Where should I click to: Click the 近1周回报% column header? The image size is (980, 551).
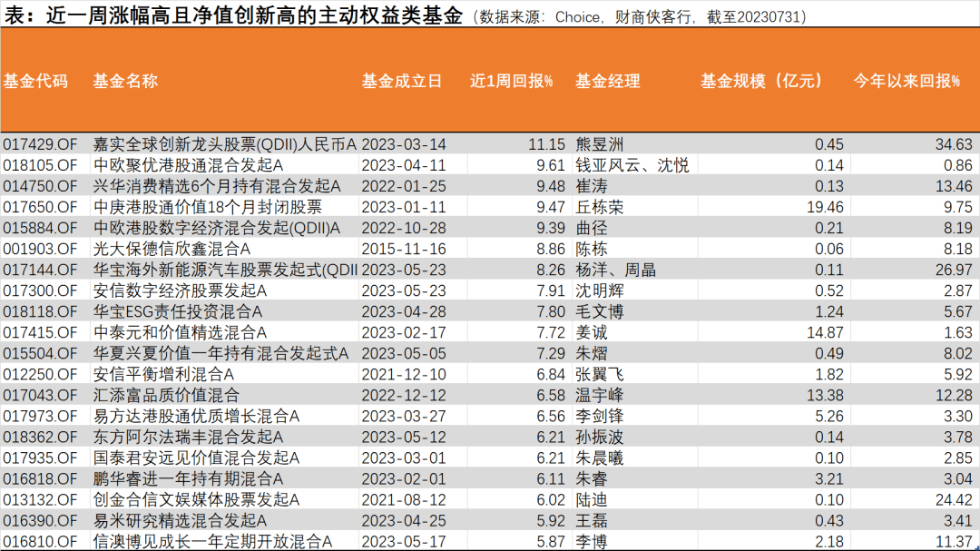point(512,81)
